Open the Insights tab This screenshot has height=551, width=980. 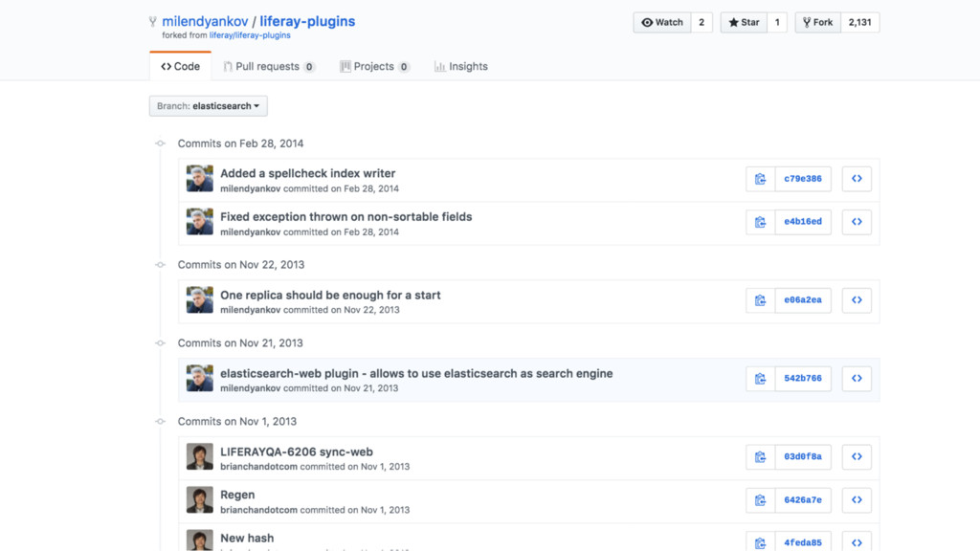coord(461,66)
